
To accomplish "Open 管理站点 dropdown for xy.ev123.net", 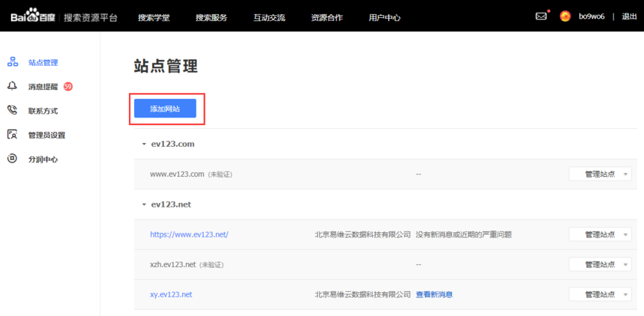I will pyautogui.click(x=600, y=294).
